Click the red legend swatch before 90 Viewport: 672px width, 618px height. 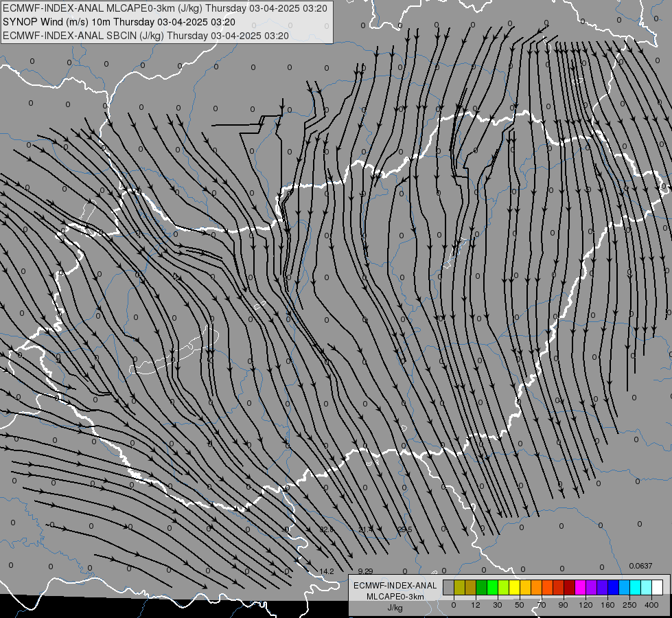(x=559, y=587)
